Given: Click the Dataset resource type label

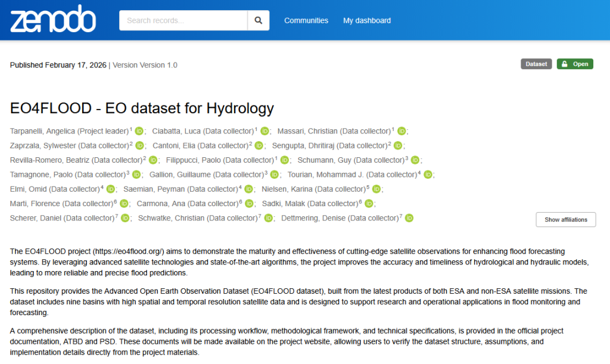Looking at the screenshot, I should point(536,64).
